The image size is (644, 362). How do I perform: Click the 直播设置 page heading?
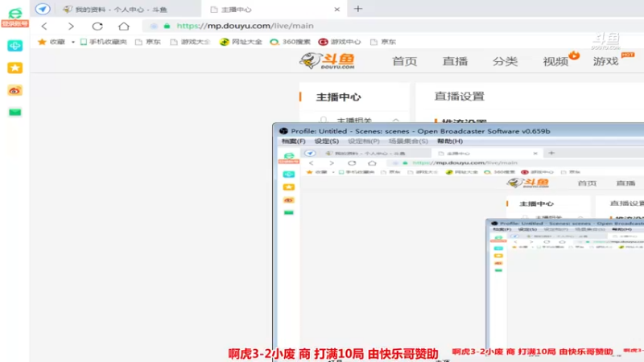(x=459, y=96)
